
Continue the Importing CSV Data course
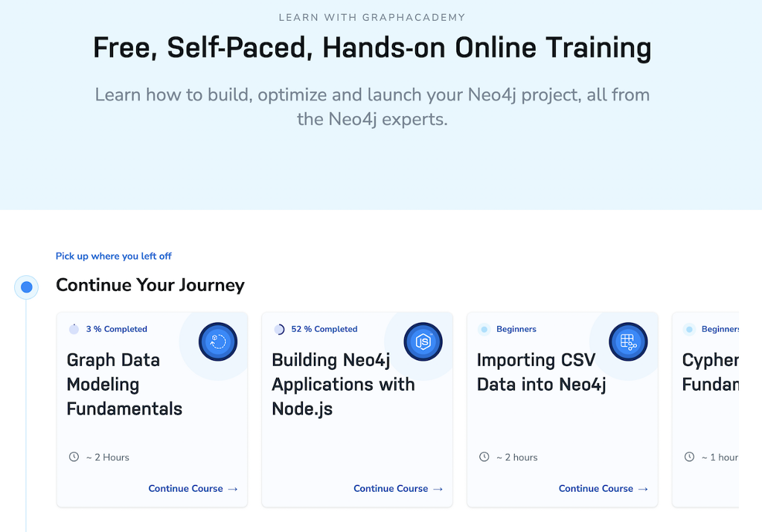point(603,488)
